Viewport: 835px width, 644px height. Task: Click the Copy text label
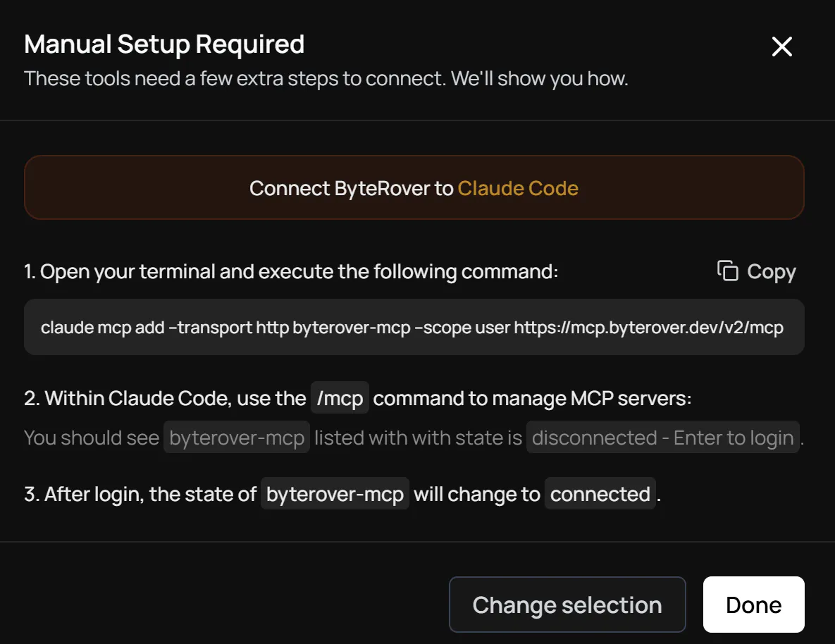coord(771,272)
